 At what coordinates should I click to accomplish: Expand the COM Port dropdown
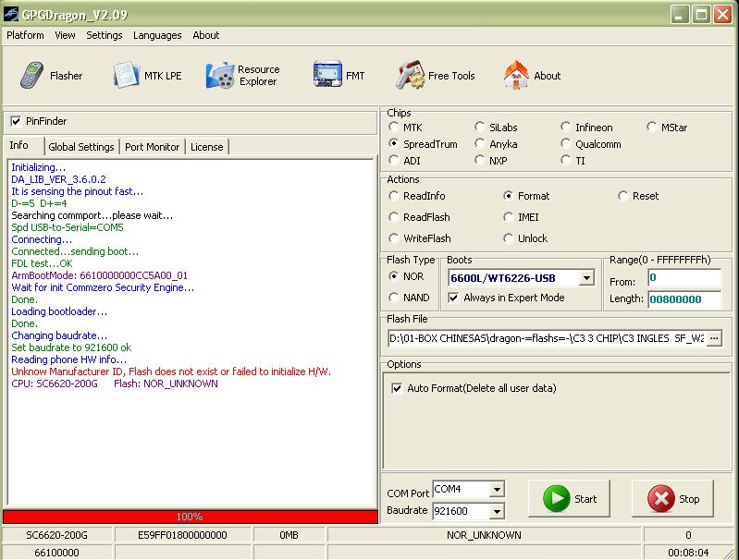click(x=498, y=490)
